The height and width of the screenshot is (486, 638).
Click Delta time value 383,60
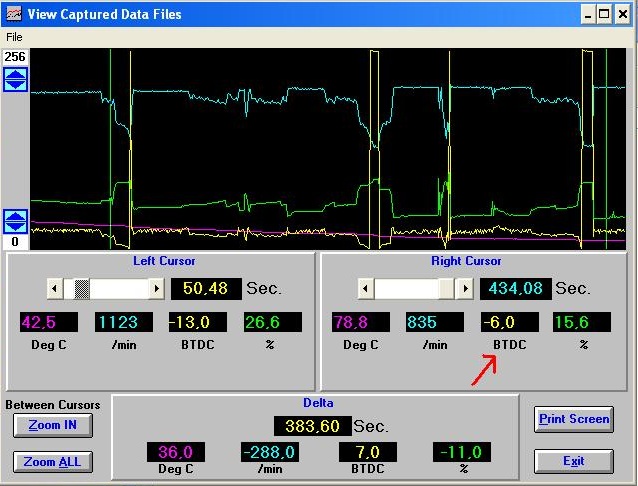(x=312, y=426)
